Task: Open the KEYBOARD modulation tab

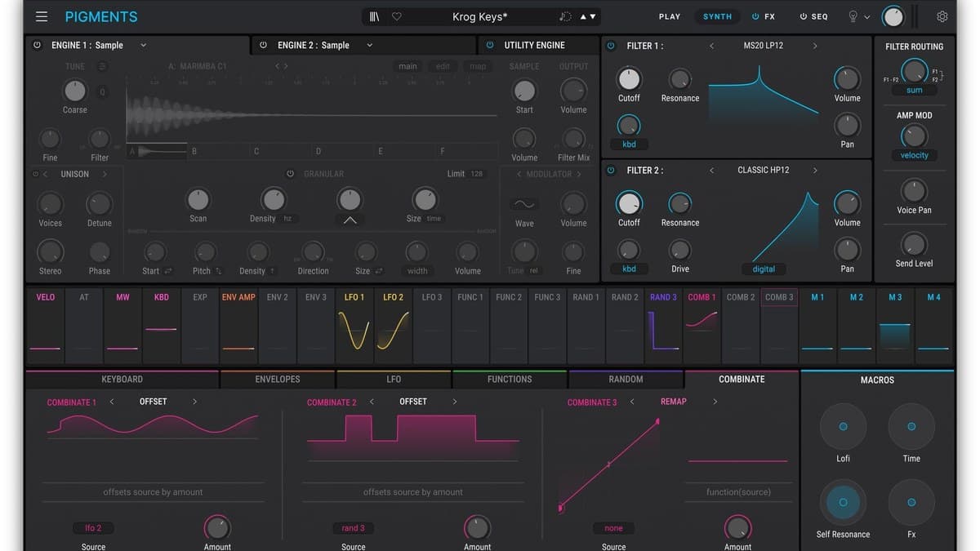Action: [122, 380]
